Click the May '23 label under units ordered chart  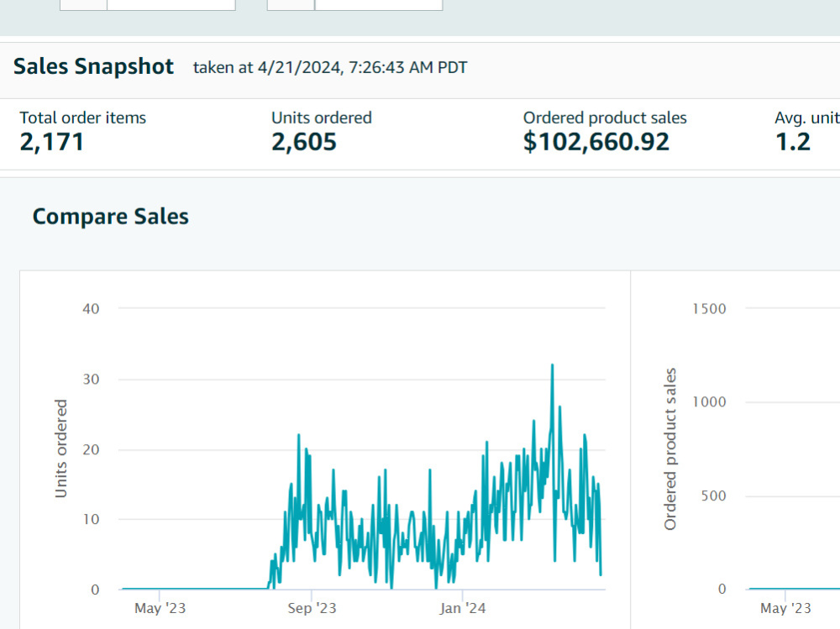pos(160,608)
